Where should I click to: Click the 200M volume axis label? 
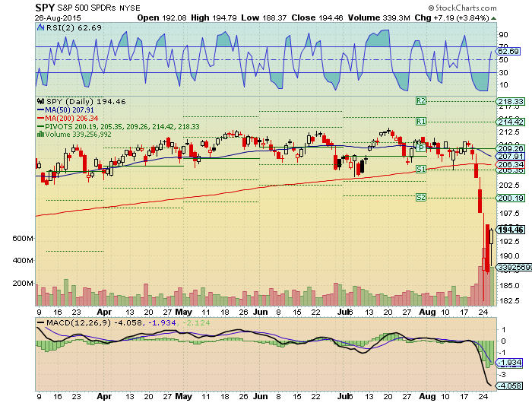(x=23, y=283)
